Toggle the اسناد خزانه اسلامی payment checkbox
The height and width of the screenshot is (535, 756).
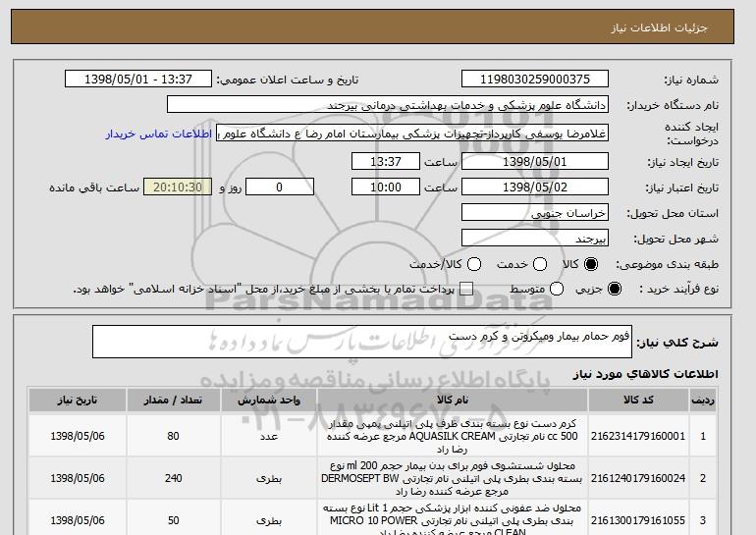[x=466, y=289]
